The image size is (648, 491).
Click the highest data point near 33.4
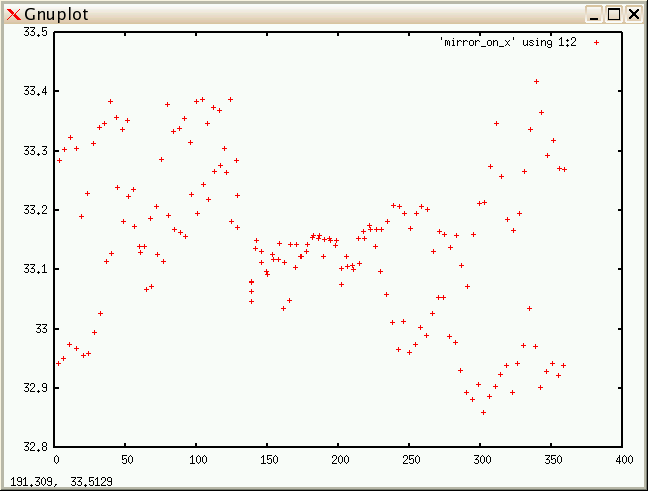click(536, 81)
